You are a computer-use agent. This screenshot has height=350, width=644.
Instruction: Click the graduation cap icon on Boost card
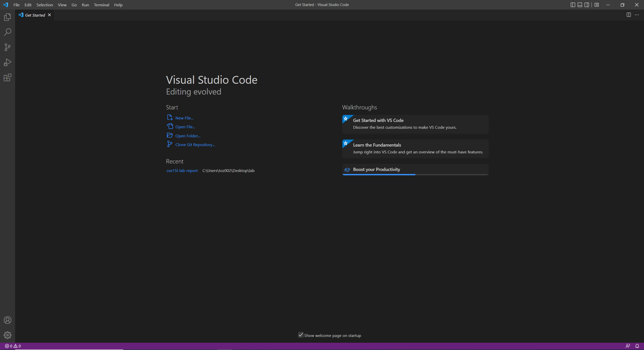coord(347,170)
